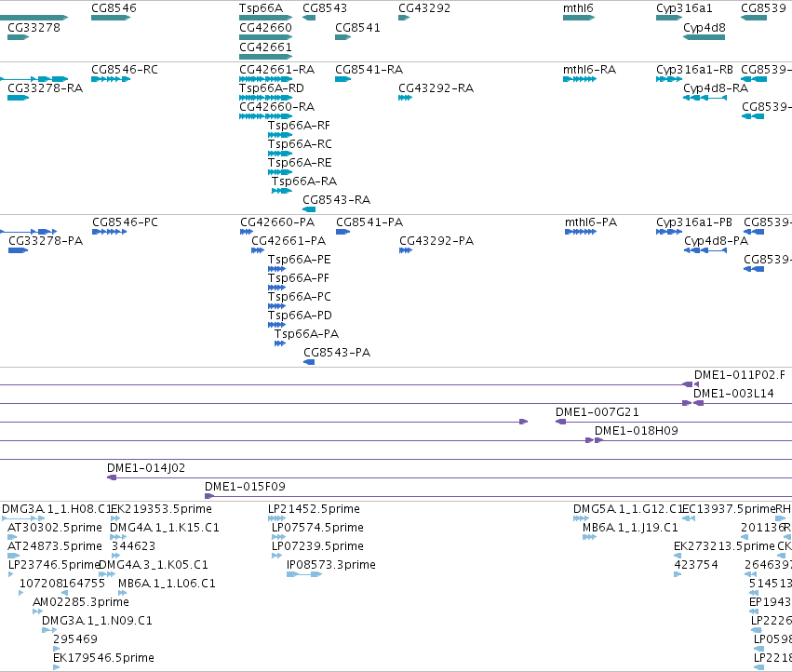The height and width of the screenshot is (672, 792).
Task: Click the LP21452.5prime EST label
Action: click(x=314, y=509)
